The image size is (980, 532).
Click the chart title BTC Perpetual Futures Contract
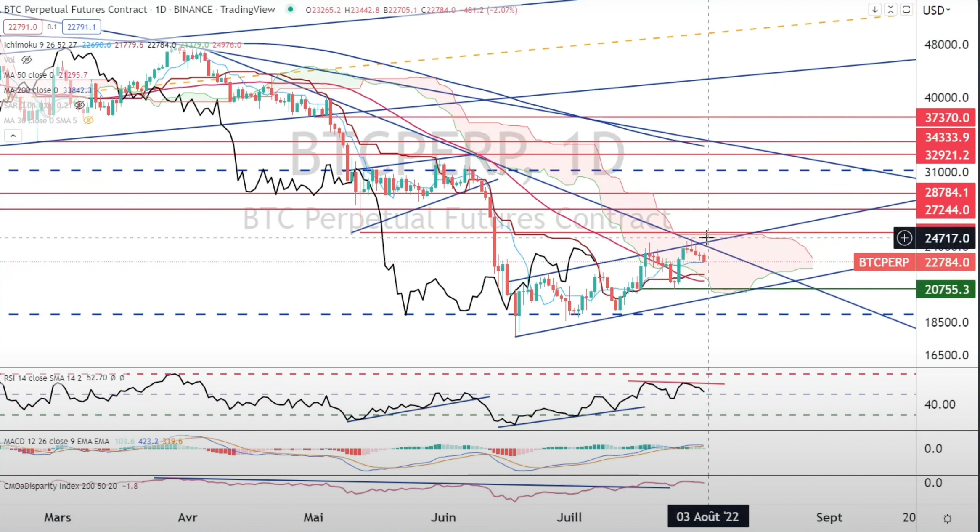(75, 9)
